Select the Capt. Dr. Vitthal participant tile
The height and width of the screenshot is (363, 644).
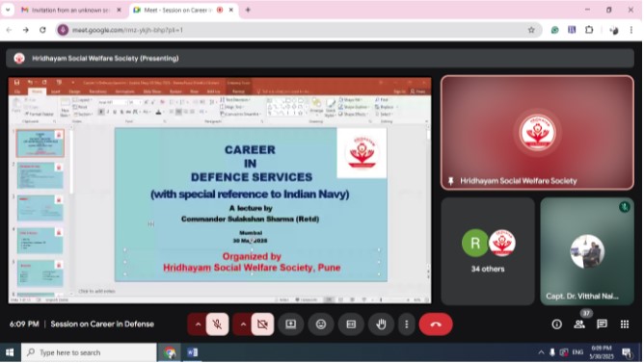point(587,251)
